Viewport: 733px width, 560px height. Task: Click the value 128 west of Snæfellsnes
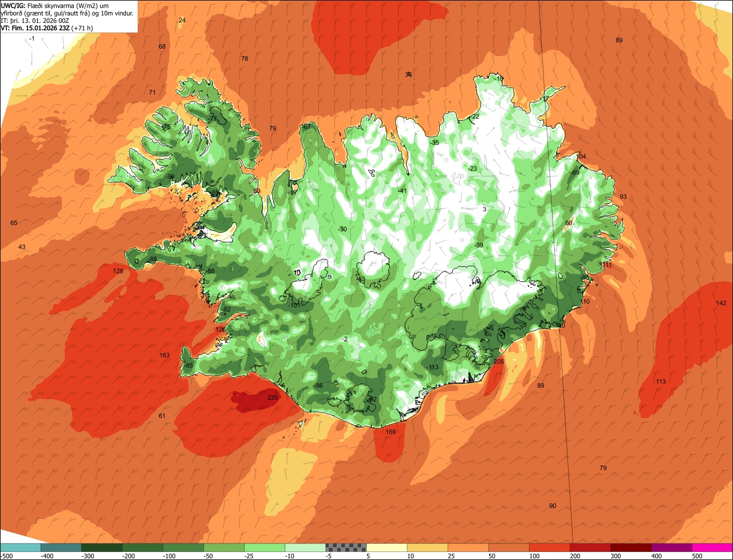pos(118,271)
